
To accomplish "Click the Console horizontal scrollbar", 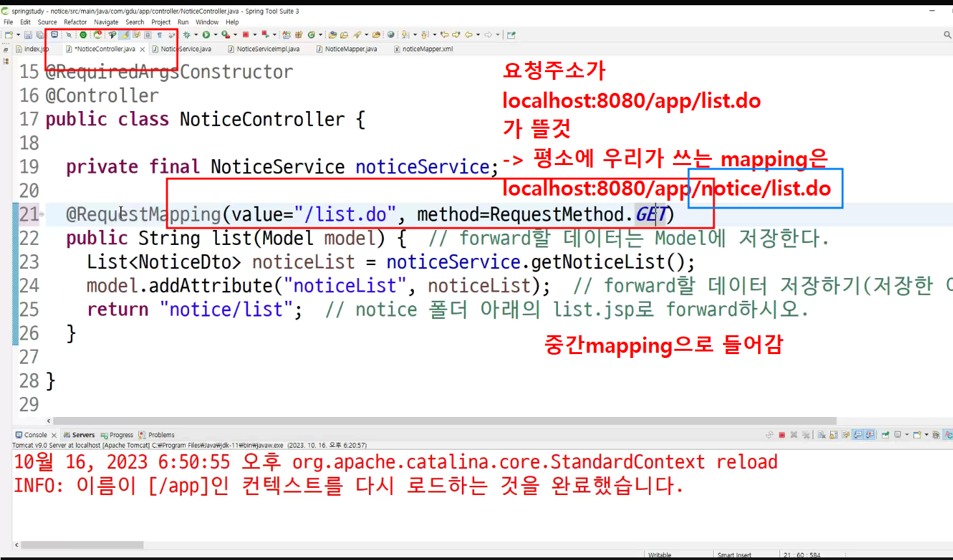I will tap(82, 545).
